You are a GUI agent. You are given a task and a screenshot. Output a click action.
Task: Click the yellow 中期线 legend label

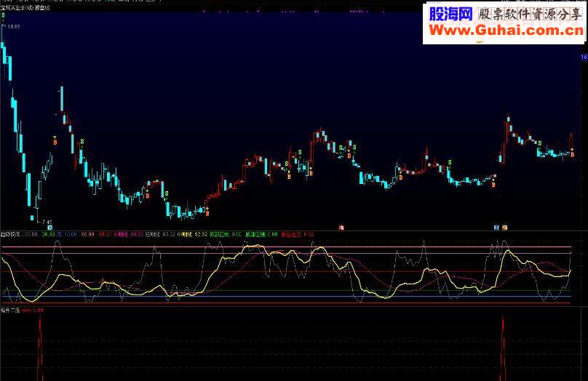pos(185,235)
